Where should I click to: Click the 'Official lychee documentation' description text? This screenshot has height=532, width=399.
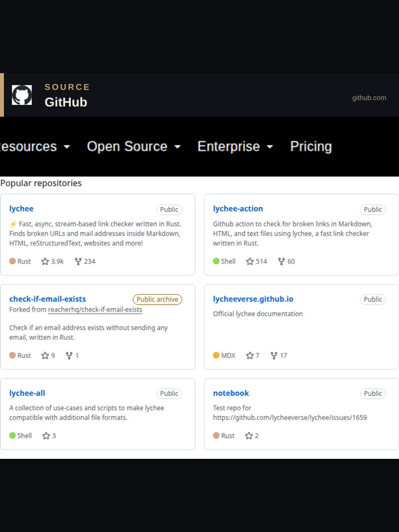click(258, 314)
